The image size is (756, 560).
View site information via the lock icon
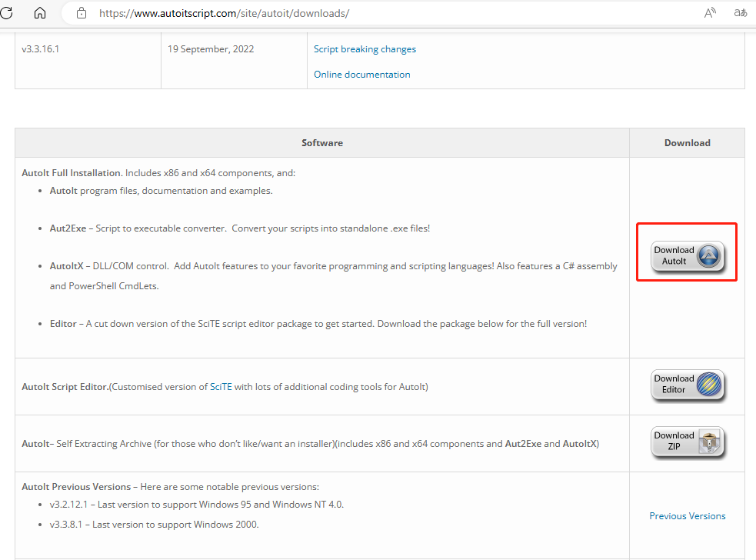coord(82,13)
